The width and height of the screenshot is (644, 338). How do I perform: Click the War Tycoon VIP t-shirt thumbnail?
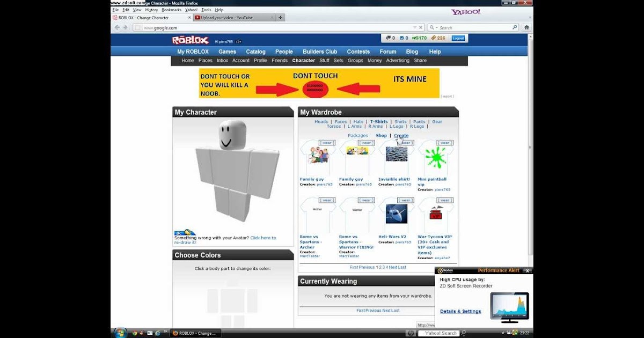click(436, 213)
